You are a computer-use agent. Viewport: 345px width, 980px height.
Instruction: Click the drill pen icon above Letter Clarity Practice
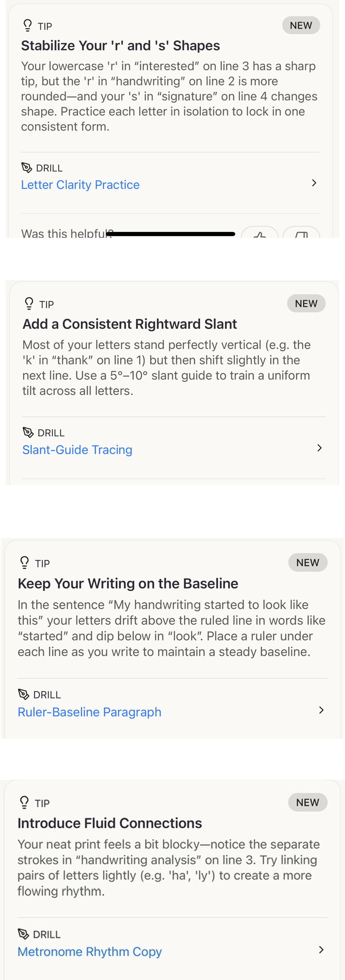pyautogui.click(x=27, y=167)
